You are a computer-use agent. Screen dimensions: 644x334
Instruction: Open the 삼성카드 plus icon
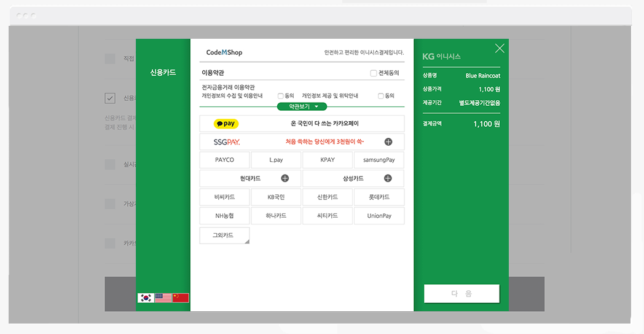pos(388,178)
